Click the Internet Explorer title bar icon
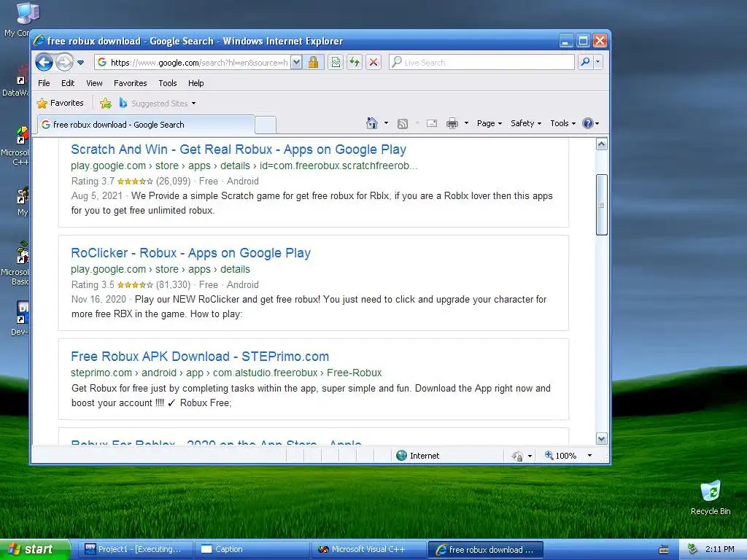The width and height of the screenshot is (747, 560). [x=39, y=41]
